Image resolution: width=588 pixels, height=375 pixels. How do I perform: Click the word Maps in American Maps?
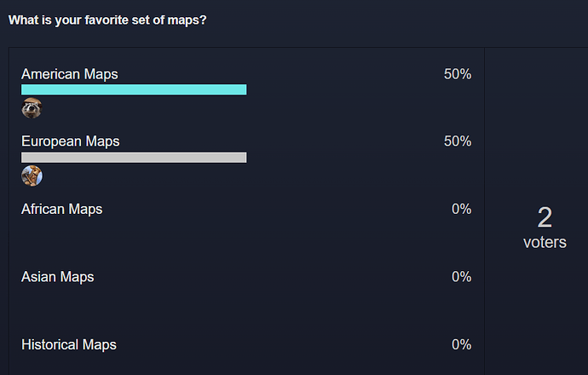(x=101, y=74)
